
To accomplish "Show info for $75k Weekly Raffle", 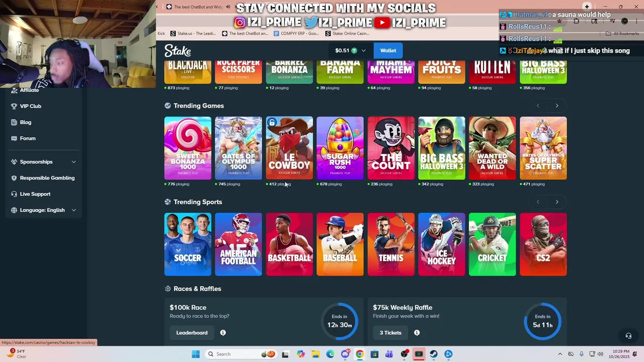I will (x=417, y=333).
